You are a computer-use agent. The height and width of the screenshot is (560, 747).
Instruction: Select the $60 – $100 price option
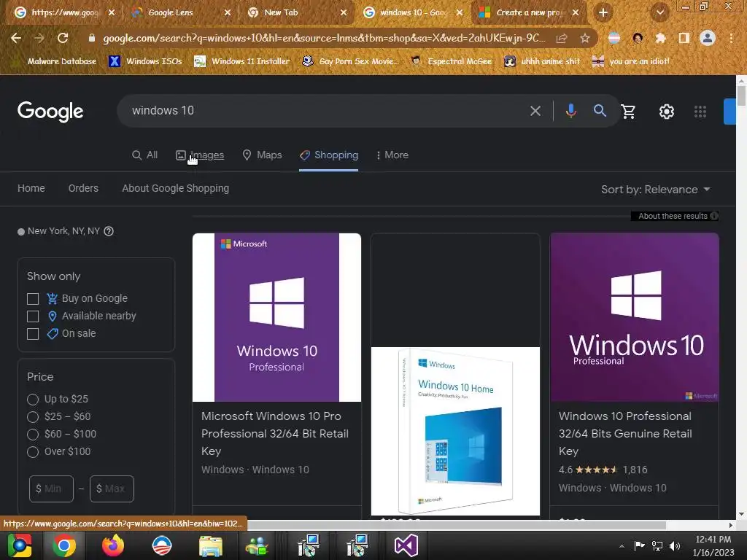(32, 435)
